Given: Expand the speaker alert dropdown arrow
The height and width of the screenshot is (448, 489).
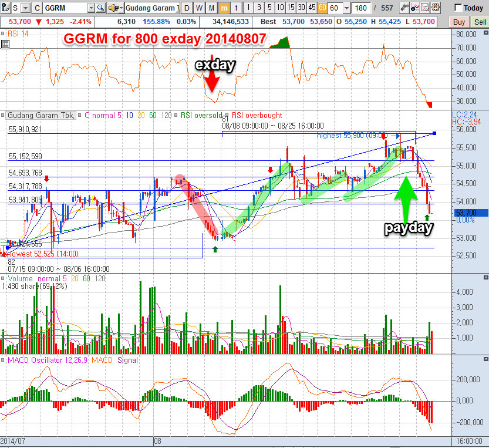Looking at the screenshot, I should 122,8.
